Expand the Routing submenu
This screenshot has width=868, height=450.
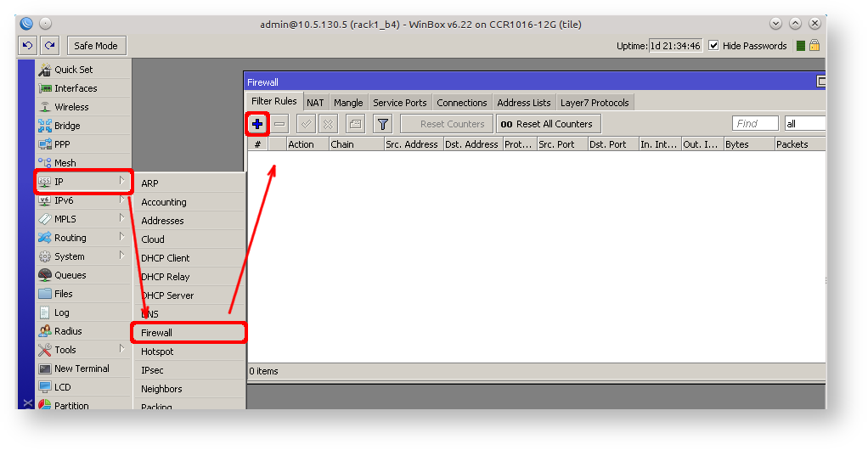coord(83,238)
